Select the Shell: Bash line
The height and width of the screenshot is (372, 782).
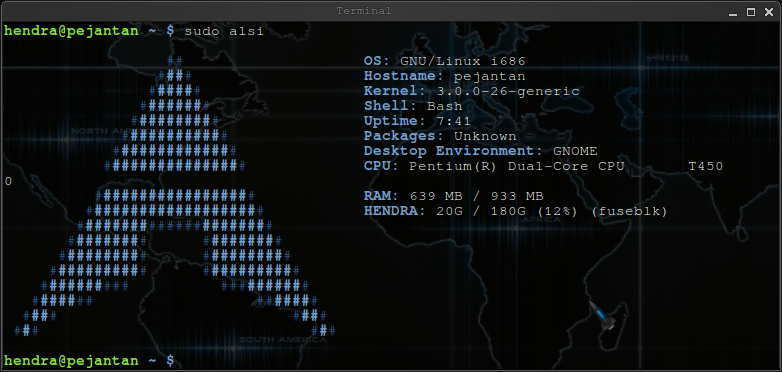pos(413,106)
